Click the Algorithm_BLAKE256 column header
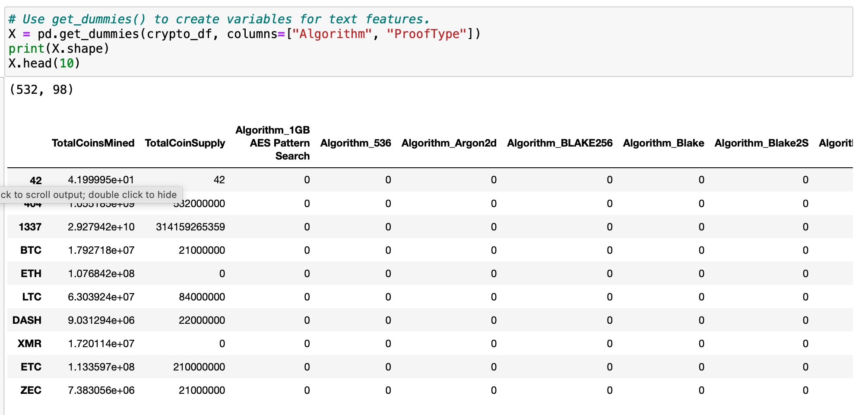This screenshot has width=868, height=415. (x=560, y=143)
